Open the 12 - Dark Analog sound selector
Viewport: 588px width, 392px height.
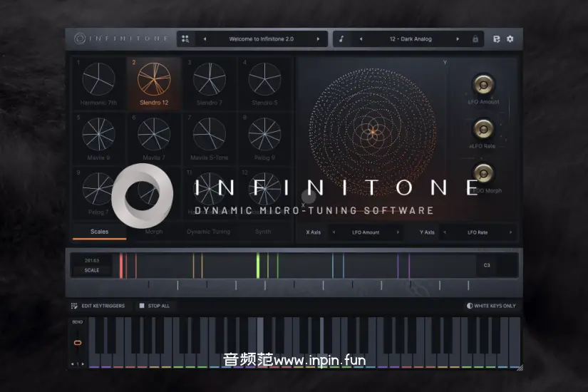coord(411,39)
